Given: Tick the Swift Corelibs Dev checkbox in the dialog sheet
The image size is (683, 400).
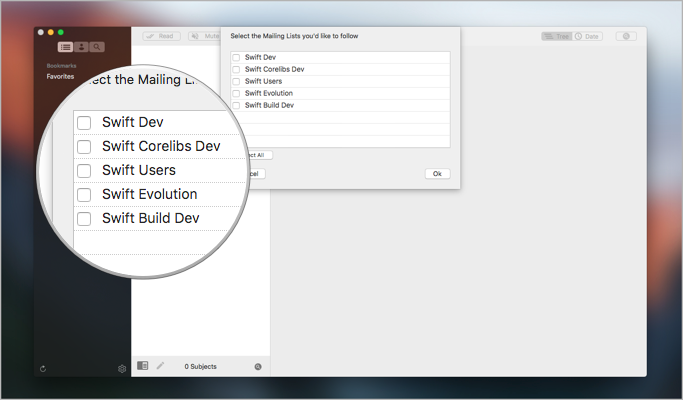Looking at the screenshot, I should (x=236, y=69).
